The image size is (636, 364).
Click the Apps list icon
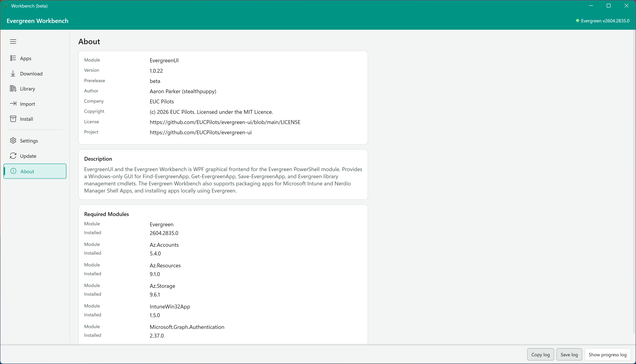tap(13, 58)
